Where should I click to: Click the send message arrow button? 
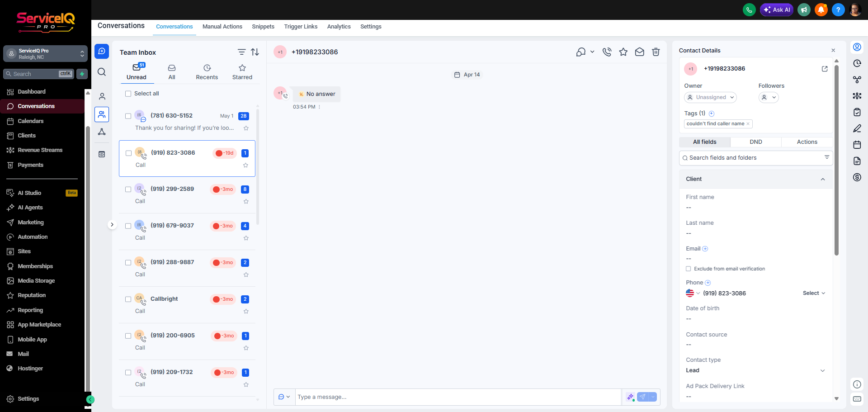coord(642,397)
